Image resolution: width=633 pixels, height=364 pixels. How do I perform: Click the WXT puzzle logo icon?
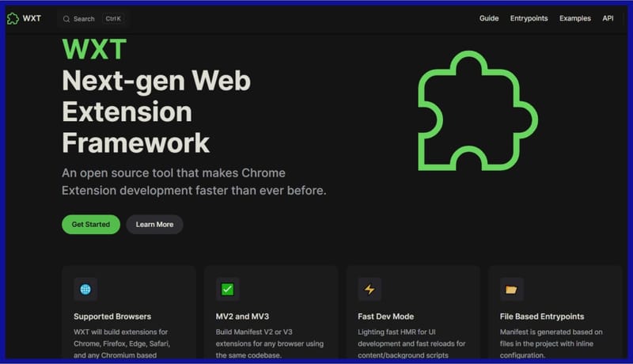[x=13, y=18]
